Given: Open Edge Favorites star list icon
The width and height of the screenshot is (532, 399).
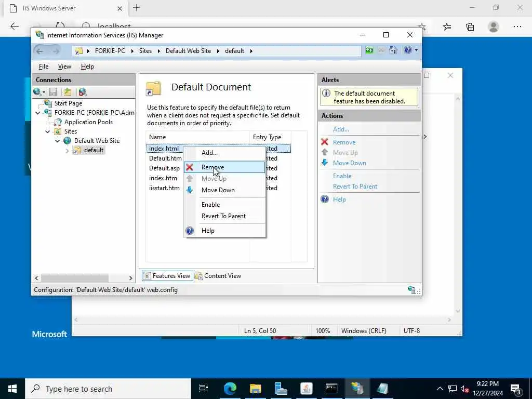Looking at the screenshot, I should click(447, 27).
